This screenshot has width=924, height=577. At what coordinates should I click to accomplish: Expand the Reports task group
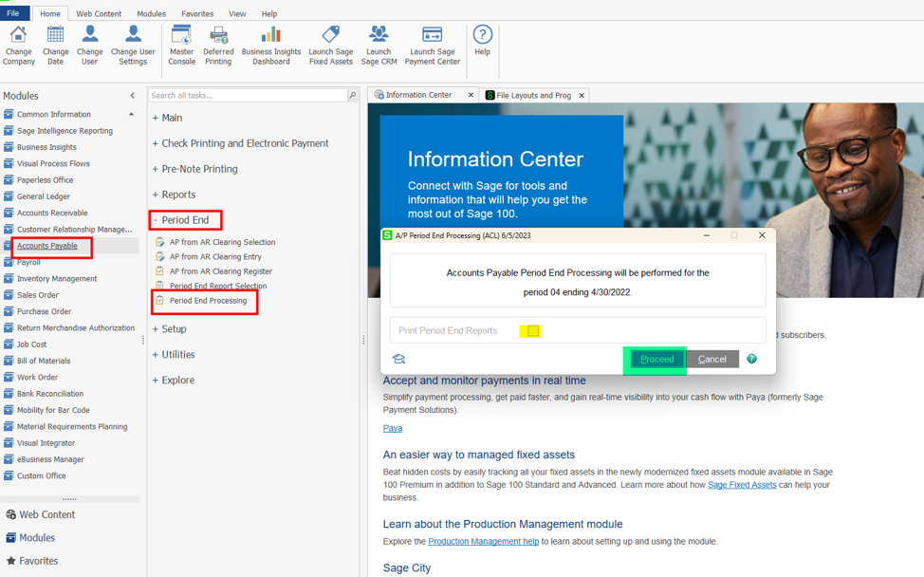(174, 195)
